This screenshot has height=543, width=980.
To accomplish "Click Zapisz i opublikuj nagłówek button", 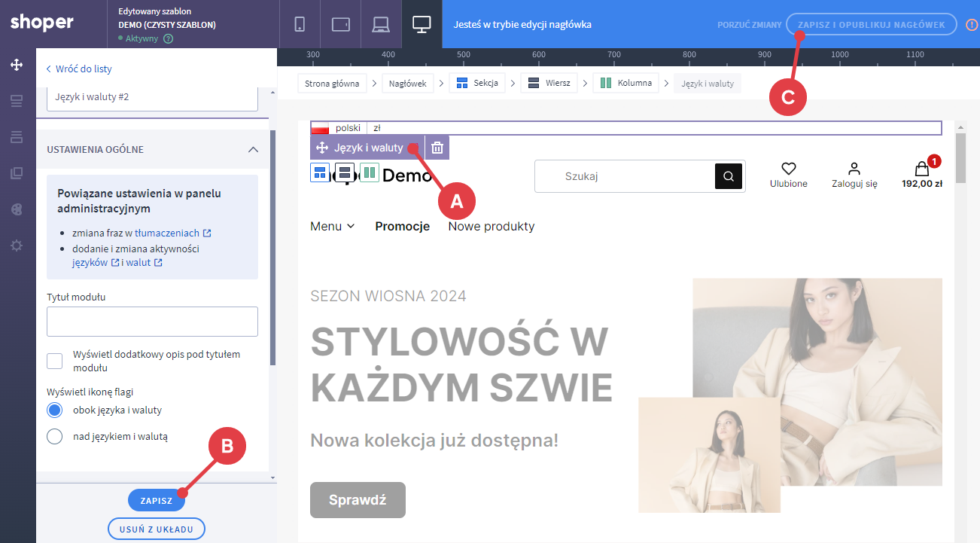I will click(x=872, y=25).
